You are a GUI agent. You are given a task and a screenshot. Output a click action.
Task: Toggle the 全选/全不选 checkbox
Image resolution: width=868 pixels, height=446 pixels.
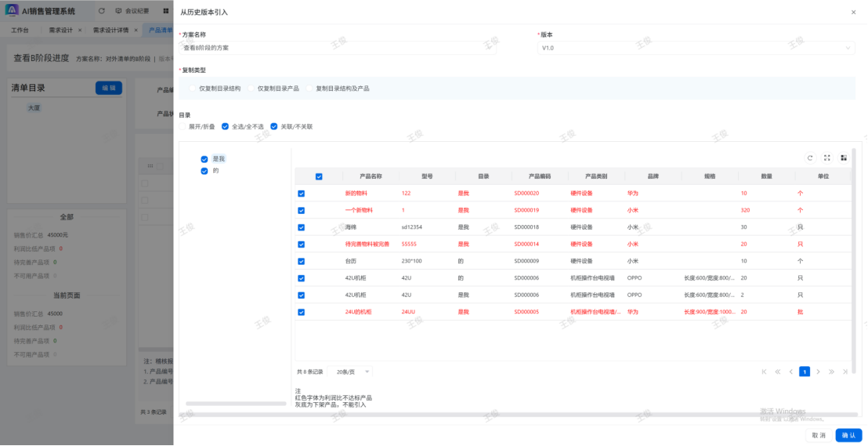click(x=226, y=126)
